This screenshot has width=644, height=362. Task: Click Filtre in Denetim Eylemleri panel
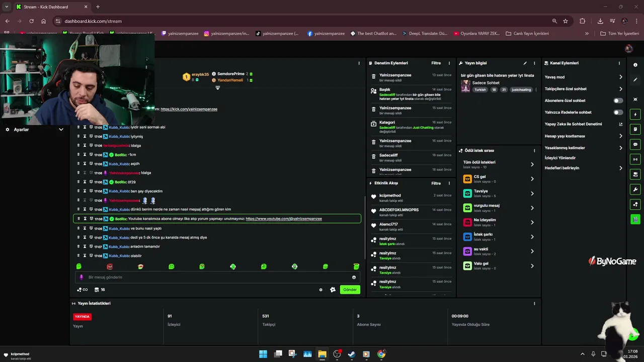point(436,63)
